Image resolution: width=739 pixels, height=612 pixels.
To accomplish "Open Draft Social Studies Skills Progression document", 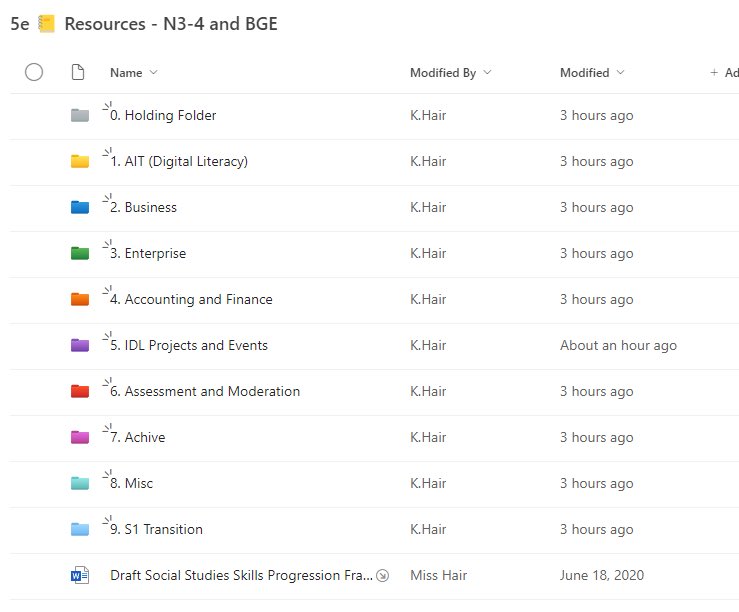I will click(x=241, y=575).
